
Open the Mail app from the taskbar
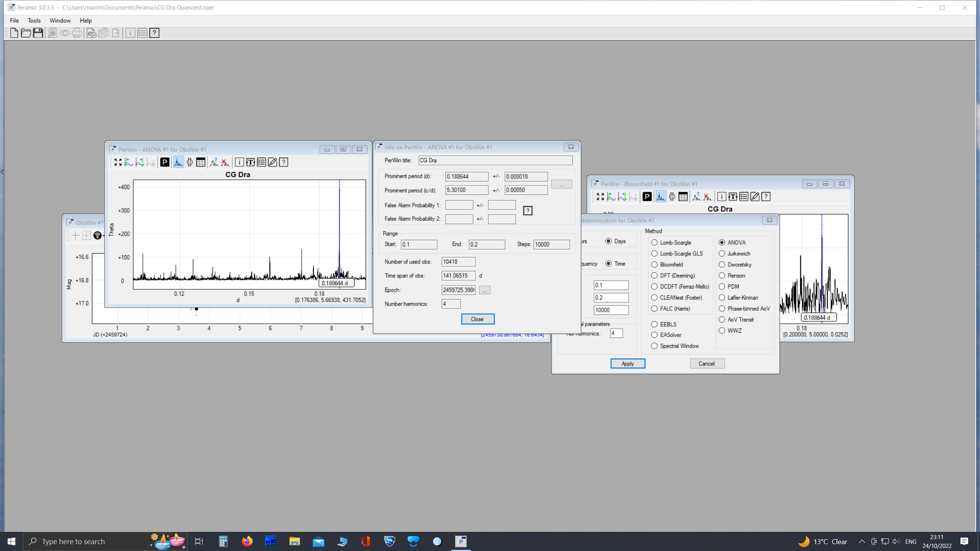coord(318,541)
